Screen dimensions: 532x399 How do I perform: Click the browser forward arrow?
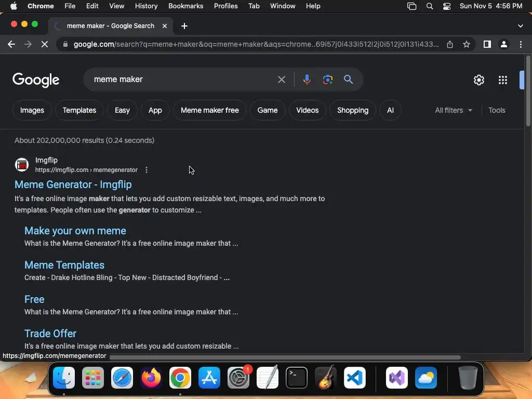28,44
